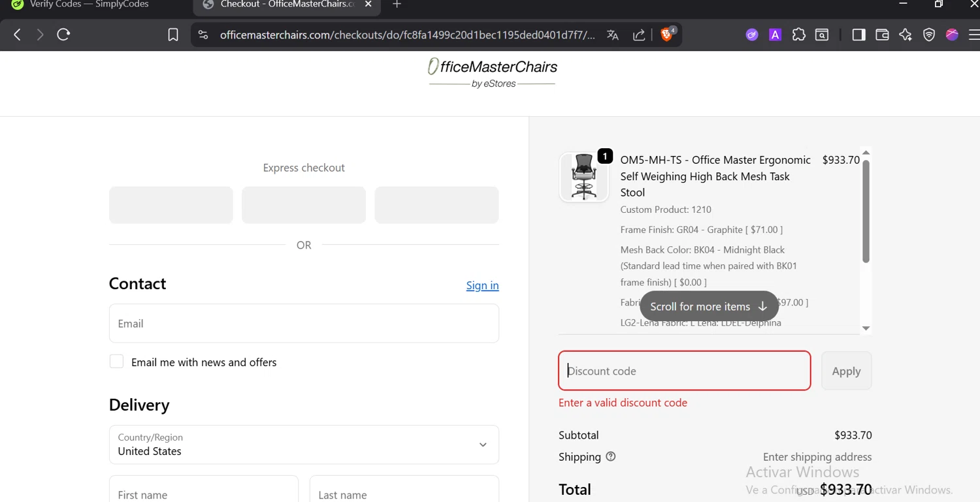The width and height of the screenshot is (980, 502).
Task: Click the purple round extension icon
Action: 752,35
